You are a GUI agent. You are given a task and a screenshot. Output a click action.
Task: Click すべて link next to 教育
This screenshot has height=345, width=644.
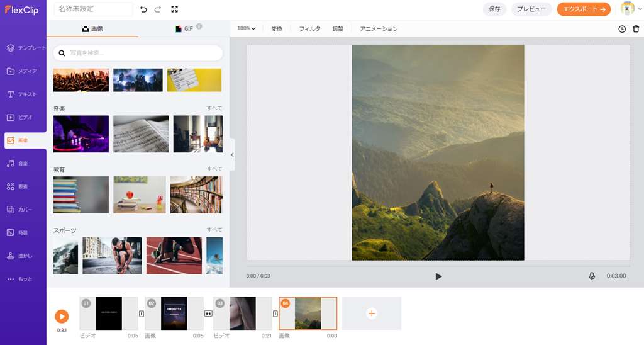[x=214, y=169]
